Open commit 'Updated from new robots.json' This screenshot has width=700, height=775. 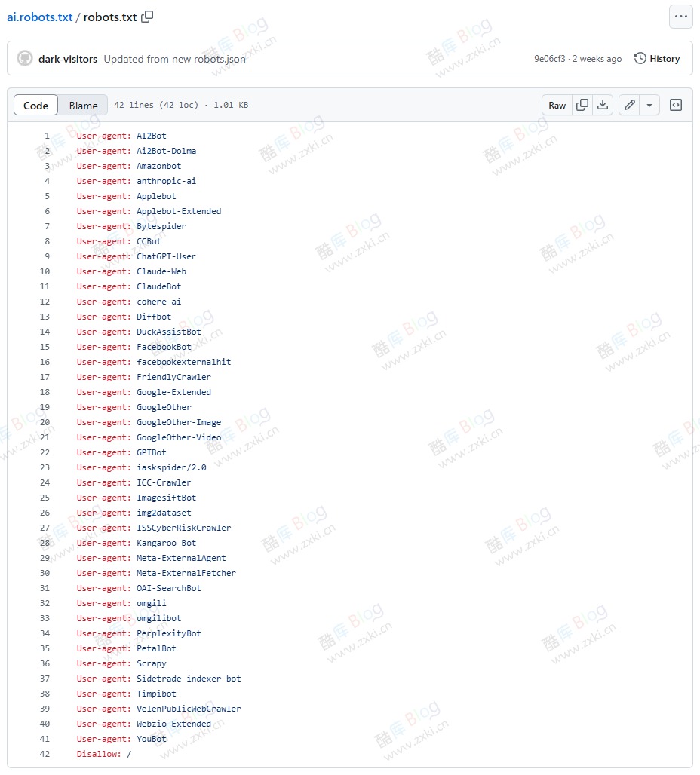174,59
